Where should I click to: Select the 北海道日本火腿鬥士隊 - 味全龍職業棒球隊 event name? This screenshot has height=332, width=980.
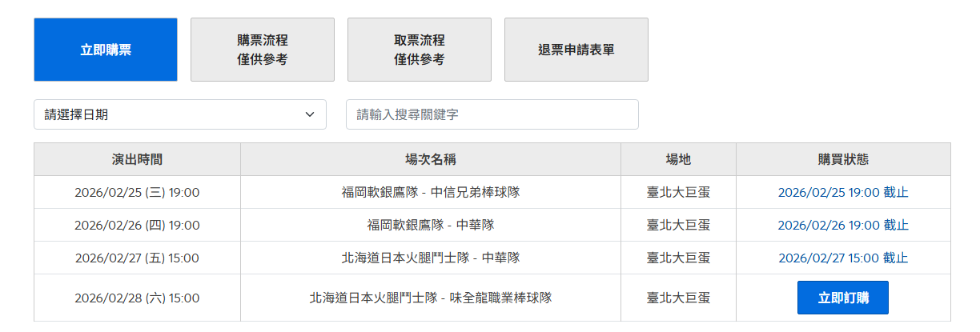pyautogui.click(x=431, y=298)
